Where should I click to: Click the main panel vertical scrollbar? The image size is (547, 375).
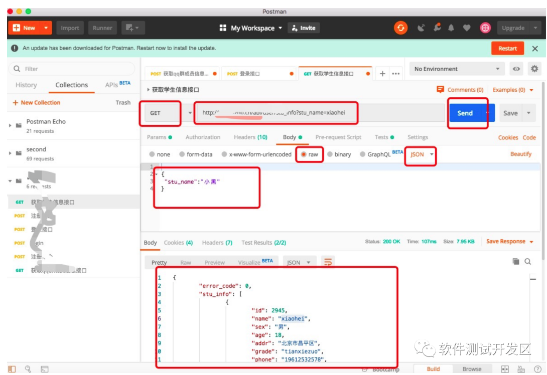(543, 171)
